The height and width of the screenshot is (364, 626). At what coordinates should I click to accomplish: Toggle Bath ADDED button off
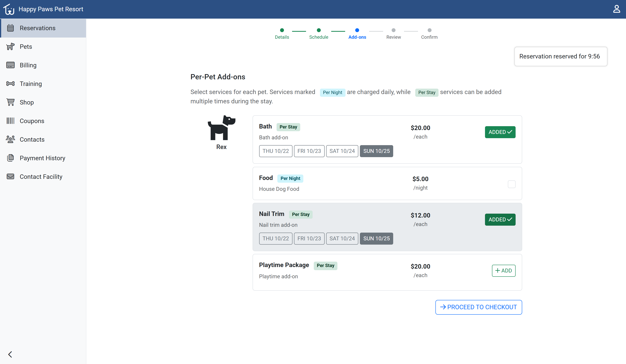tap(500, 132)
